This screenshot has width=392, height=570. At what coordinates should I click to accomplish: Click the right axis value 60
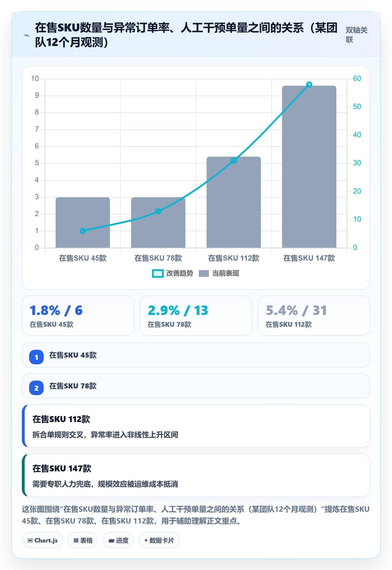(x=357, y=78)
